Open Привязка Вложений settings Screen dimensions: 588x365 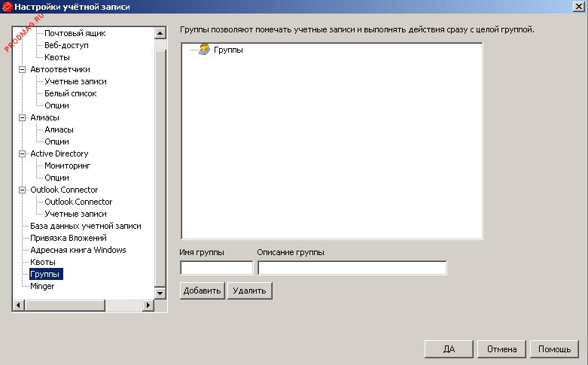tap(68, 238)
